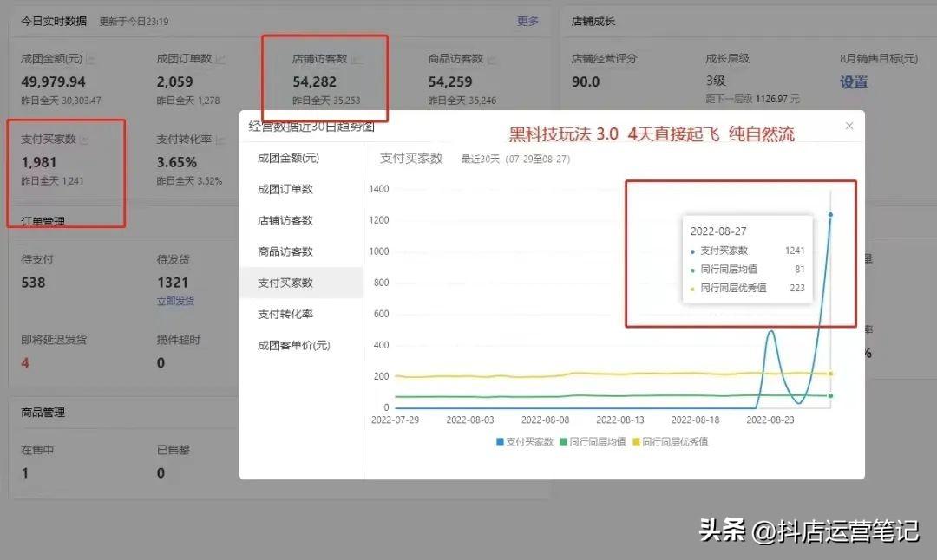Click the 成团金额 value 49,979.94
The height and width of the screenshot is (560, 937).
53,81
